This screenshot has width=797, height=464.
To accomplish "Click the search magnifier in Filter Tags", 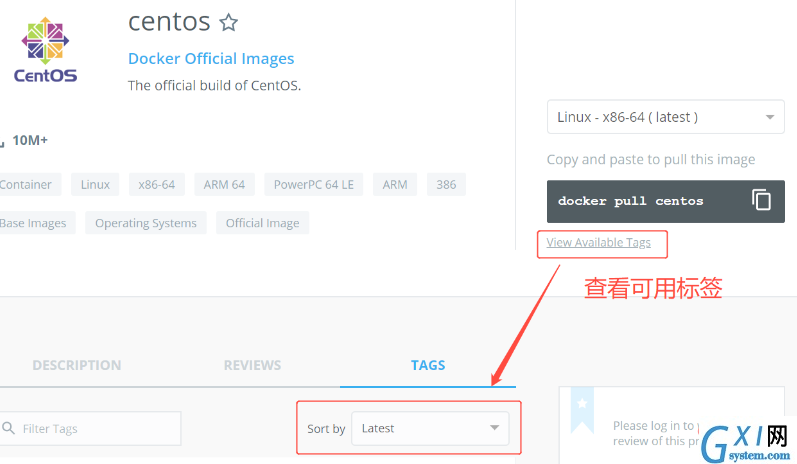I will click(x=8, y=428).
